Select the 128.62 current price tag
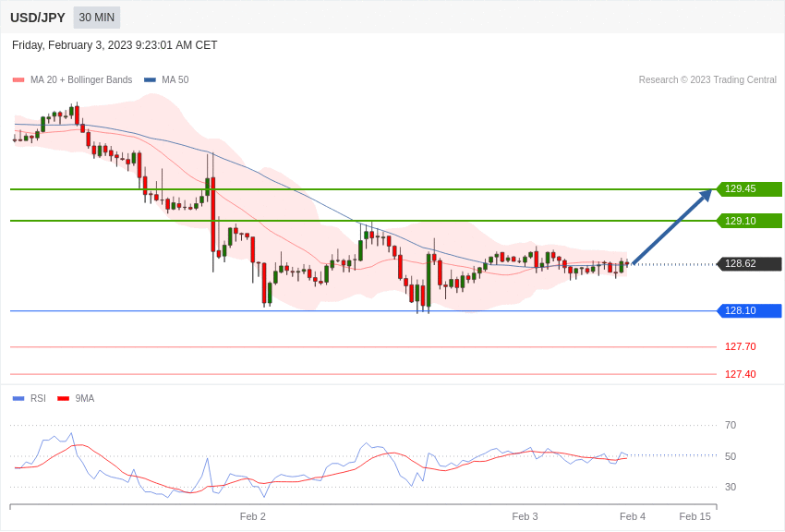 point(749,264)
